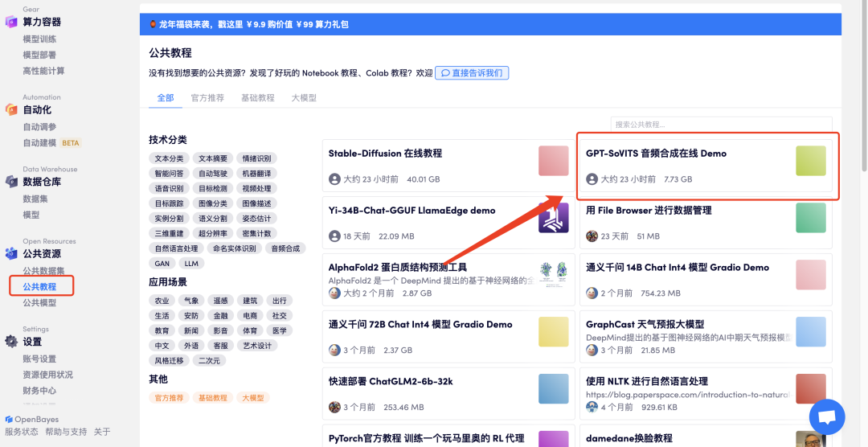
Task: Click the 设置 gear icon
Action: tap(11, 341)
